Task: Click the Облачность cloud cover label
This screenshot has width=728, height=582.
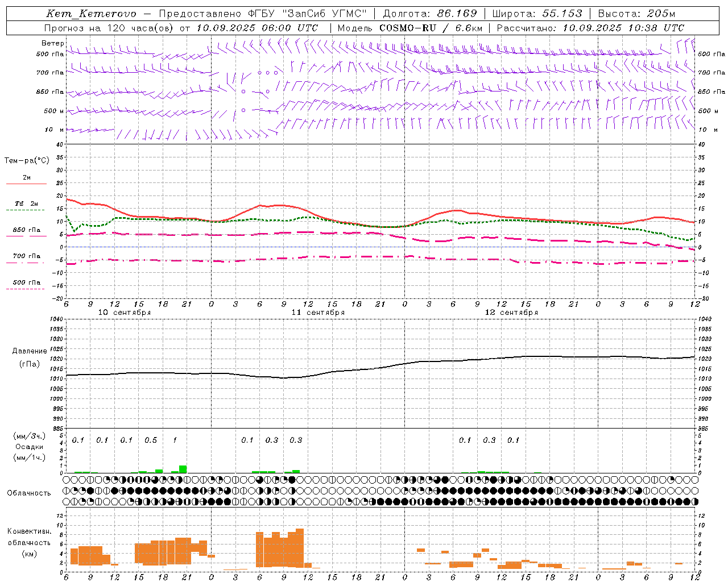Action: pos(29,493)
